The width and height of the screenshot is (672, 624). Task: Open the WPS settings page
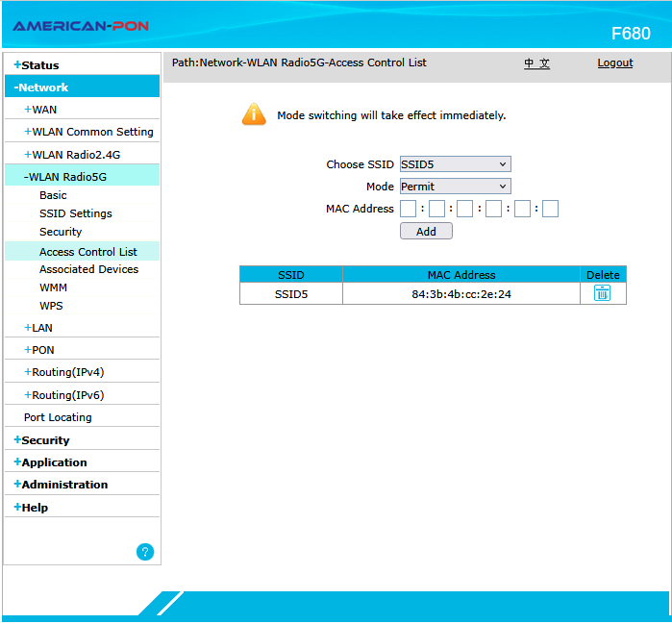[52, 306]
